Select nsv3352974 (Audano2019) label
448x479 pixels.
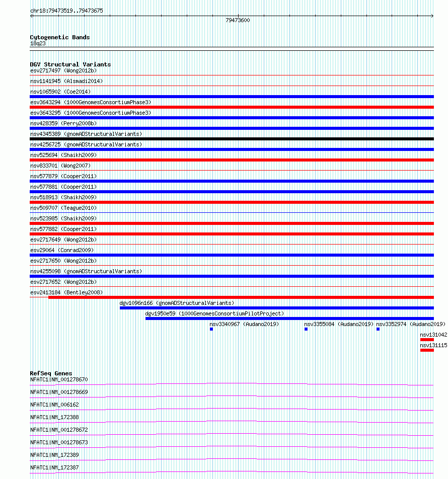[411, 324]
